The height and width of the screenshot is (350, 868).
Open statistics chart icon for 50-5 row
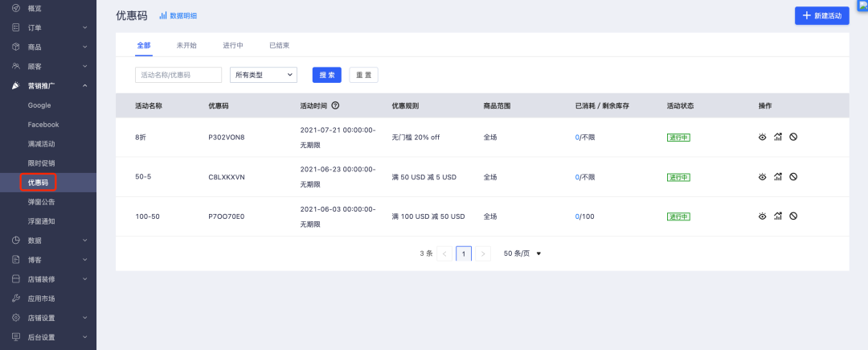click(x=778, y=177)
